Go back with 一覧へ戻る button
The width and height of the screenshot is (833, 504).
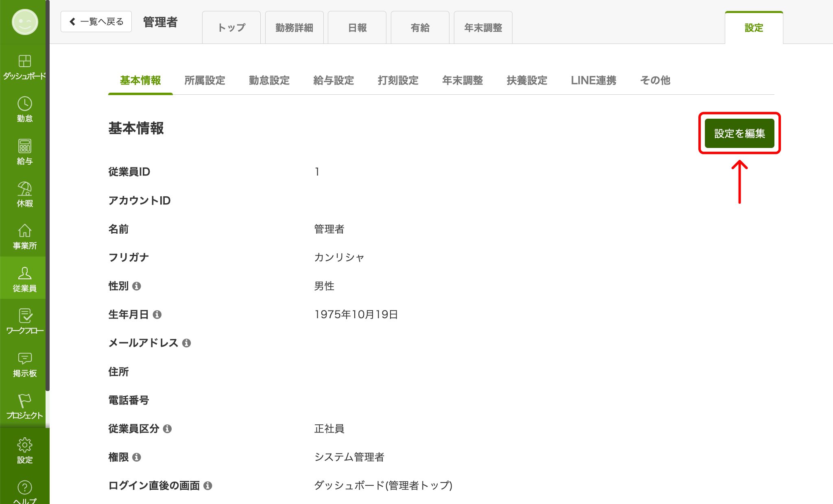point(96,22)
